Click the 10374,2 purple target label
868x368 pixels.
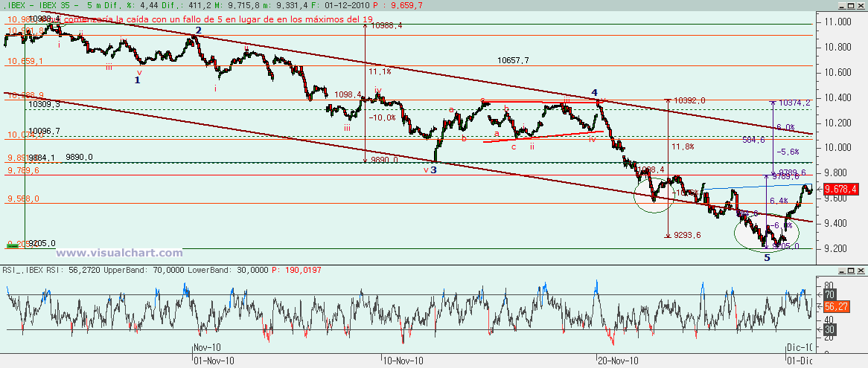tap(794, 103)
